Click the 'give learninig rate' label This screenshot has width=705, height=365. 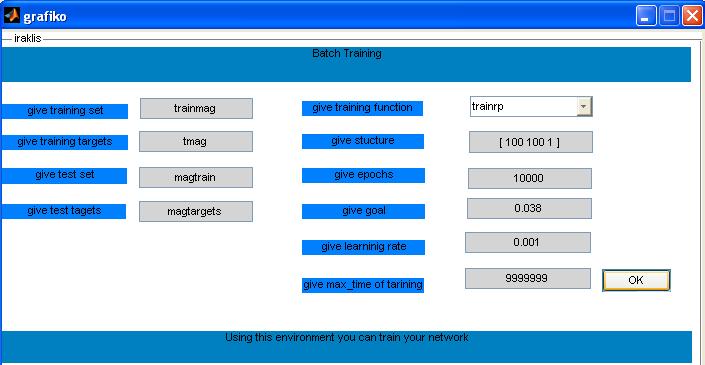coord(363,247)
